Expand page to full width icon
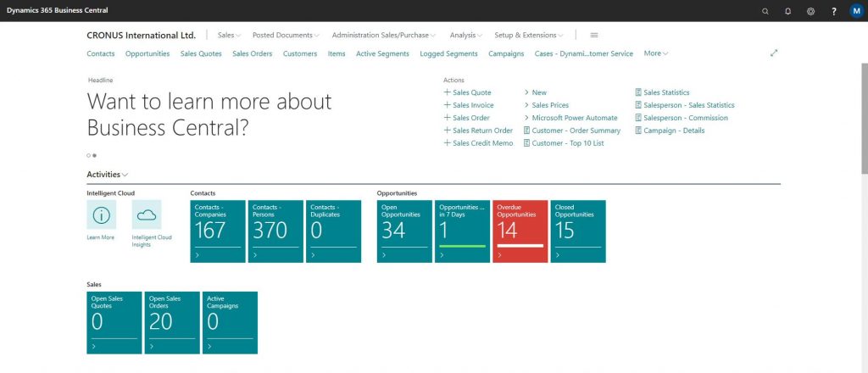 tap(774, 53)
